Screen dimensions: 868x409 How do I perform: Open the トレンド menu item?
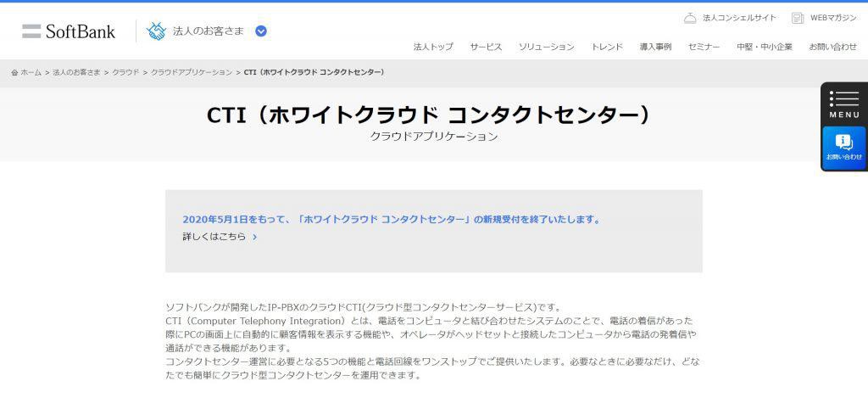[x=607, y=48]
